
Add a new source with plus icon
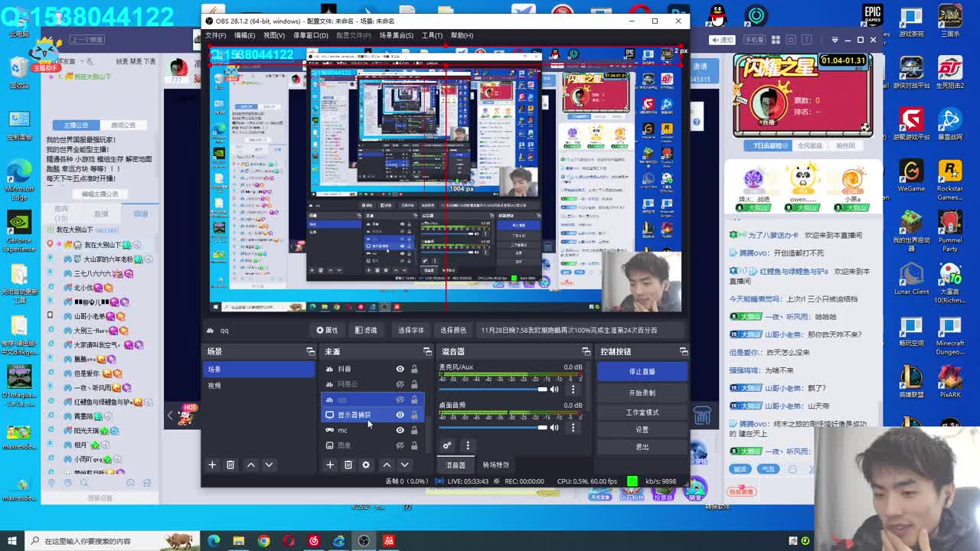[x=330, y=465]
